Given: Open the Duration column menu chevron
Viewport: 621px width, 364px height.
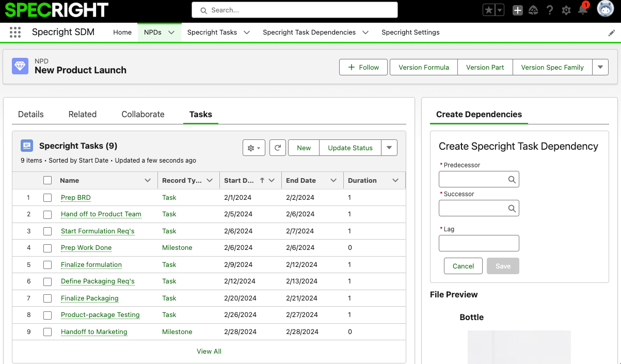Looking at the screenshot, I should pyautogui.click(x=395, y=180).
